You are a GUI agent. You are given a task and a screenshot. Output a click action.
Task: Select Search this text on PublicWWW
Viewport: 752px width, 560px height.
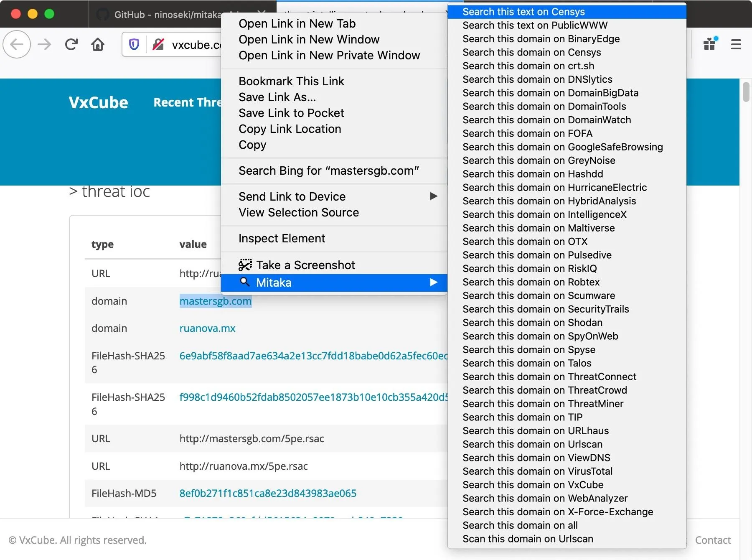point(567,25)
